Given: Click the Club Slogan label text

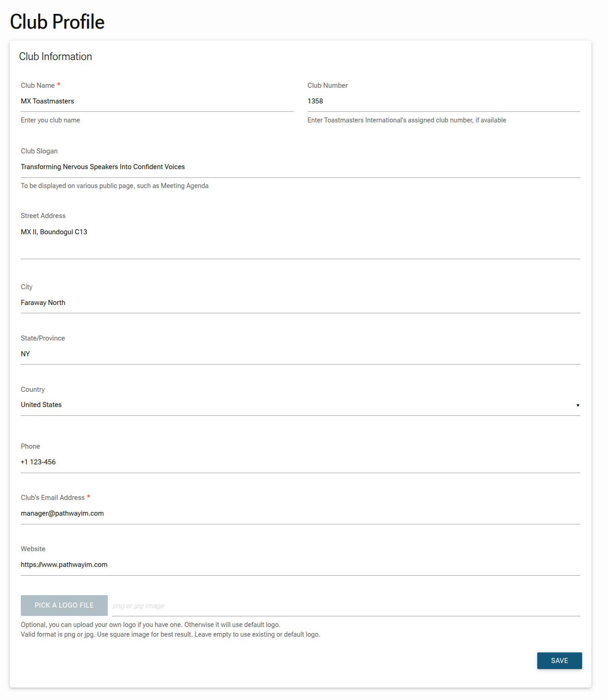Looking at the screenshot, I should coord(39,151).
